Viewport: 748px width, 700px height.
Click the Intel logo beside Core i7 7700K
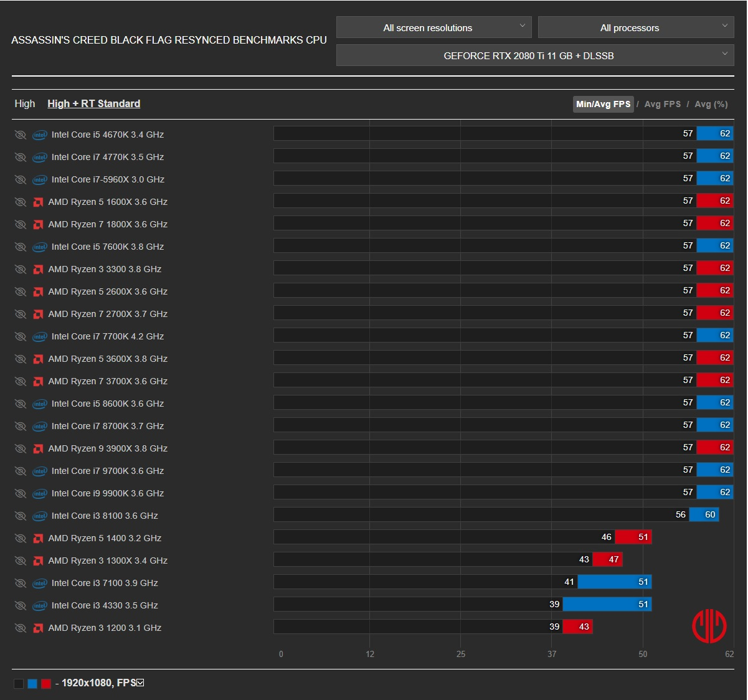pos(40,337)
